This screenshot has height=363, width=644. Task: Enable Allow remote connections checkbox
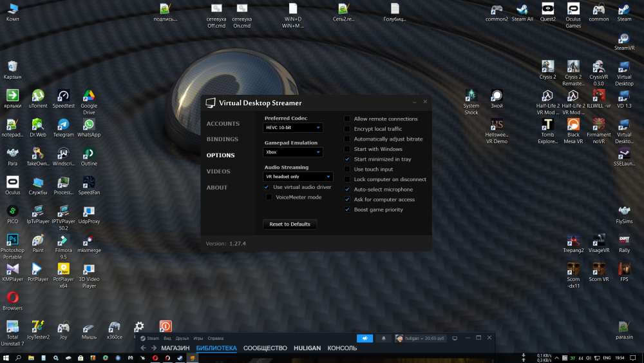tap(347, 119)
